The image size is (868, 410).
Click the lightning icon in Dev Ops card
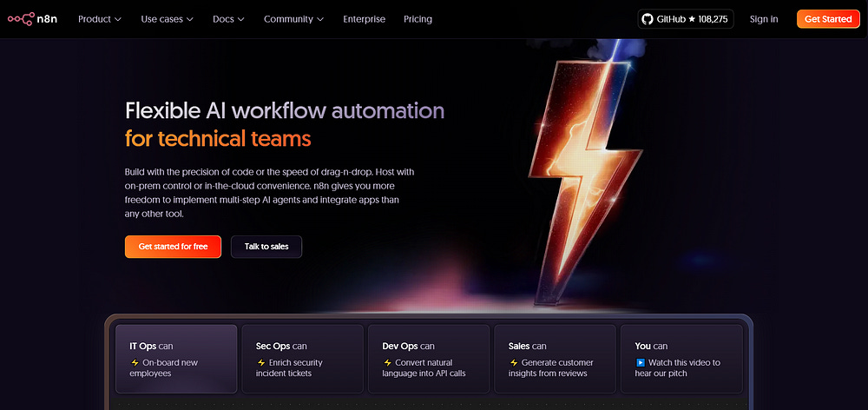[x=387, y=363]
